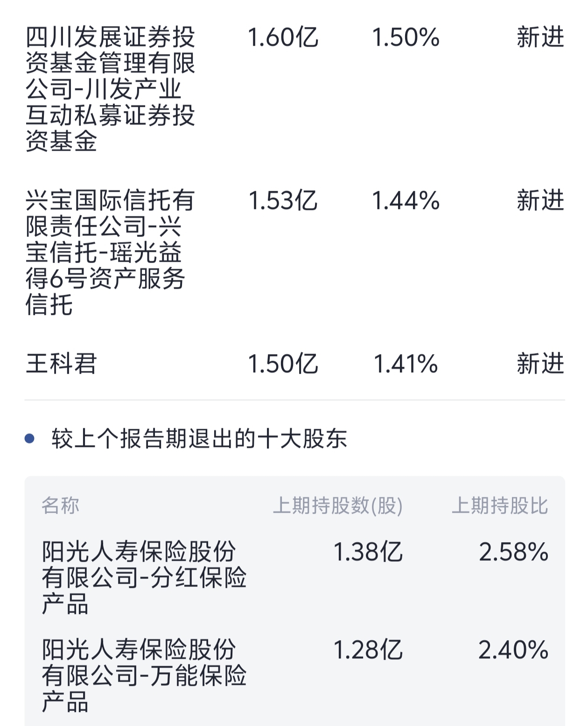
Task: Tap 新进 label in 王科君 row
Action: pyautogui.click(x=540, y=364)
